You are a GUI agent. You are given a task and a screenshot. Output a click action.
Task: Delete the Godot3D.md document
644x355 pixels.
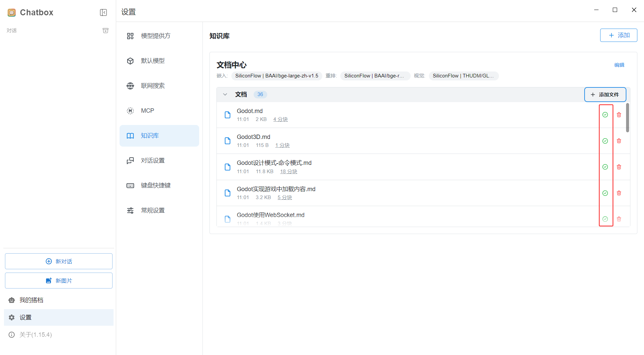coord(619,141)
